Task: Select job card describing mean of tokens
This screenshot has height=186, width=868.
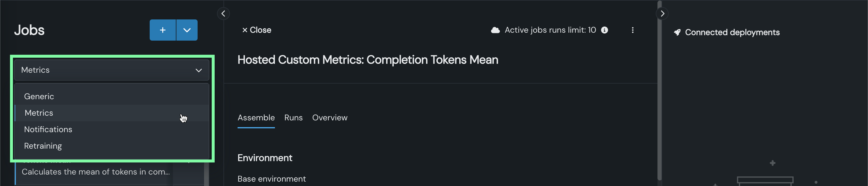Action: (x=96, y=172)
